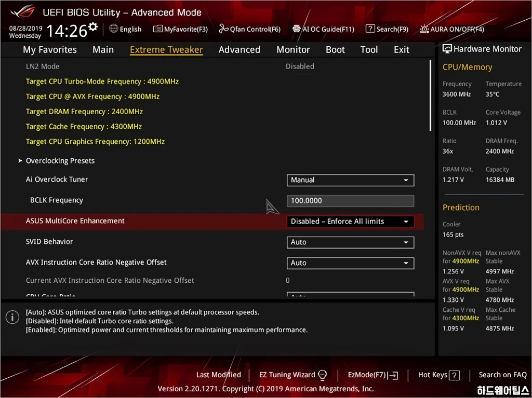Select the Extreme Tweaker tab
Image resolution: width=532 pixels, height=398 pixels.
point(166,49)
